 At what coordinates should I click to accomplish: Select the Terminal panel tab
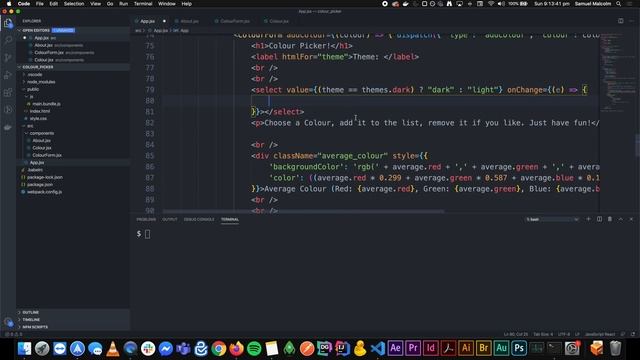(x=230, y=219)
